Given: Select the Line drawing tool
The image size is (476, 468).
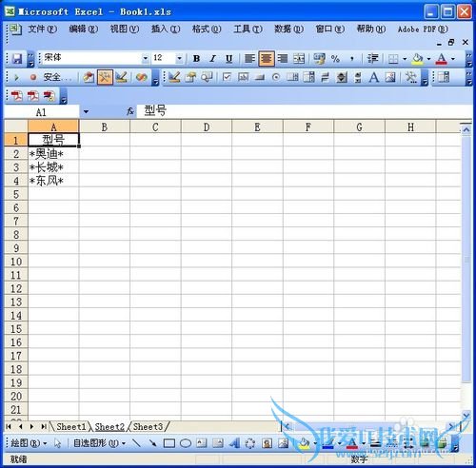Looking at the screenshot, I should click(136, 443).
